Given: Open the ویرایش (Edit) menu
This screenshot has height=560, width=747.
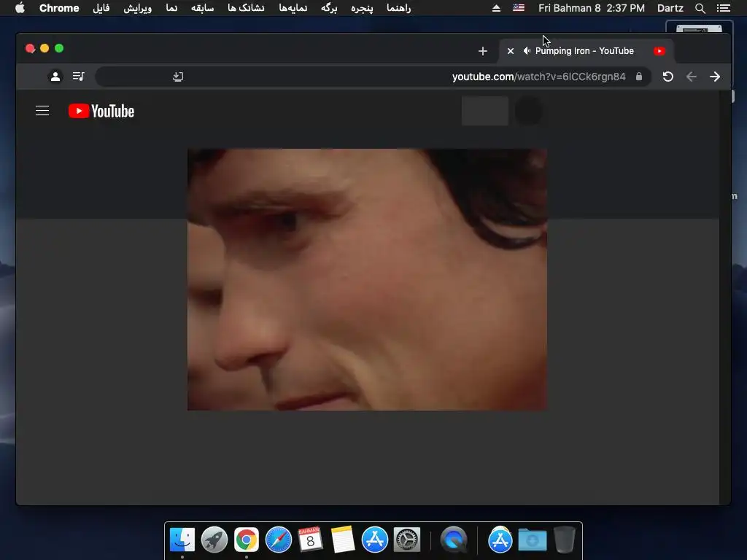Looking at the screenshot, I should pos(137,8).
